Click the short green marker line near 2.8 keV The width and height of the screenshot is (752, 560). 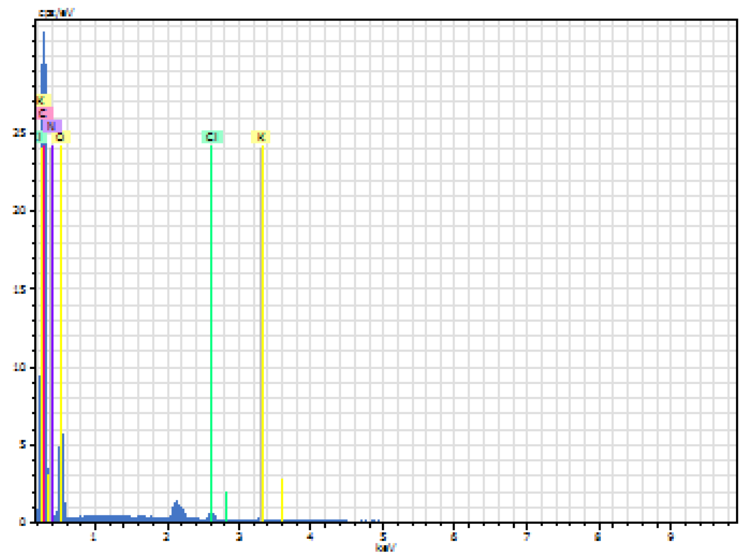(226, 507)
